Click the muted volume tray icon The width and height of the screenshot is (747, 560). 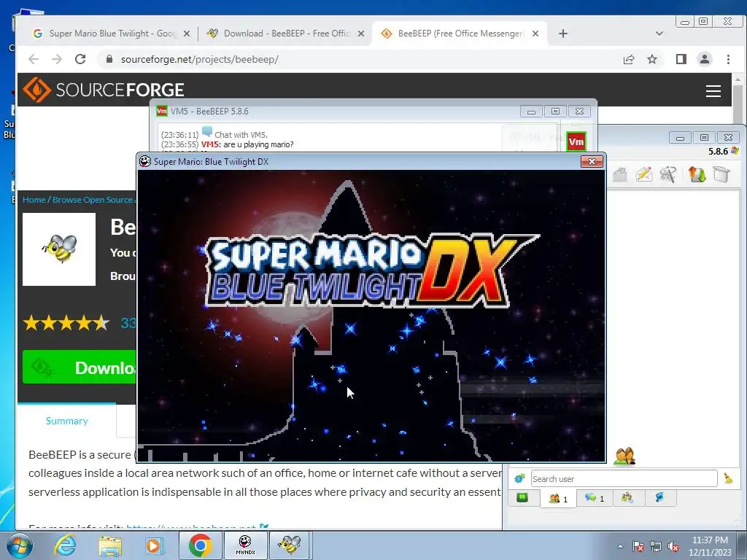673,546
